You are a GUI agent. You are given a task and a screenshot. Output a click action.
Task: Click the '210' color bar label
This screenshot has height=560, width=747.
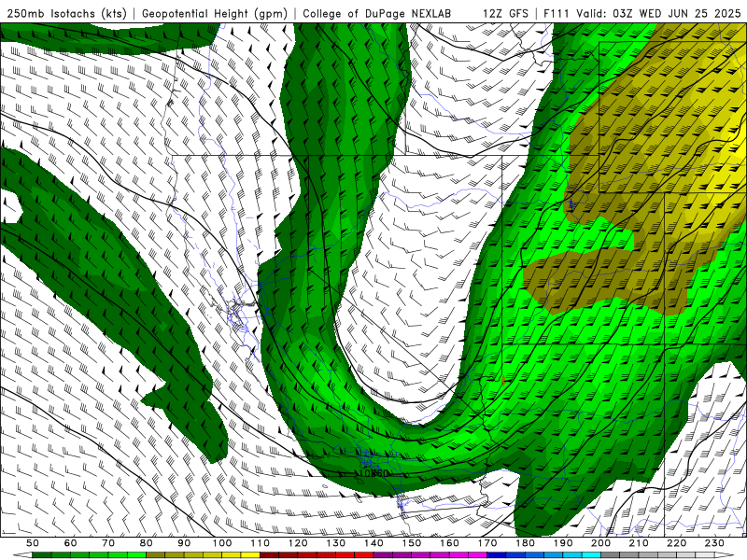pyautogui.click(x=639, y=543)
